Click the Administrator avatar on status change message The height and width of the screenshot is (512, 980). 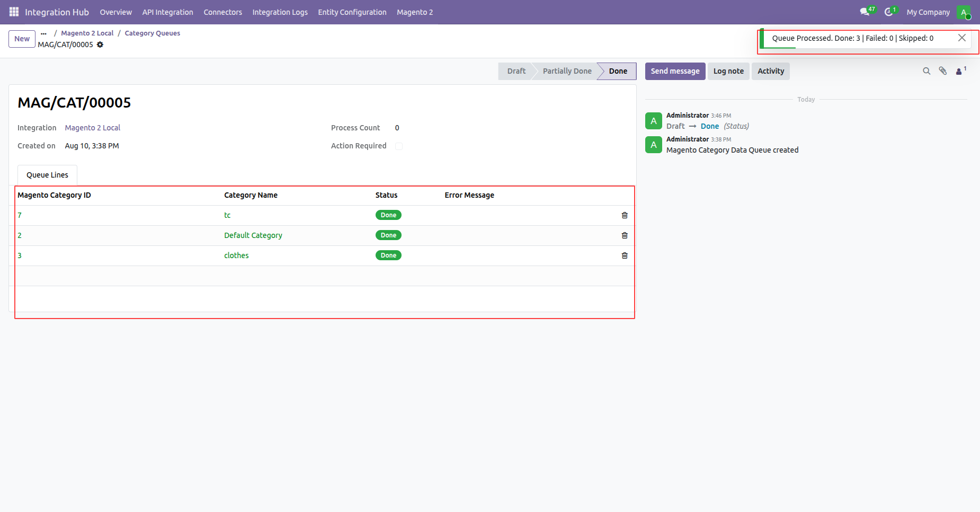pos(654,121)
